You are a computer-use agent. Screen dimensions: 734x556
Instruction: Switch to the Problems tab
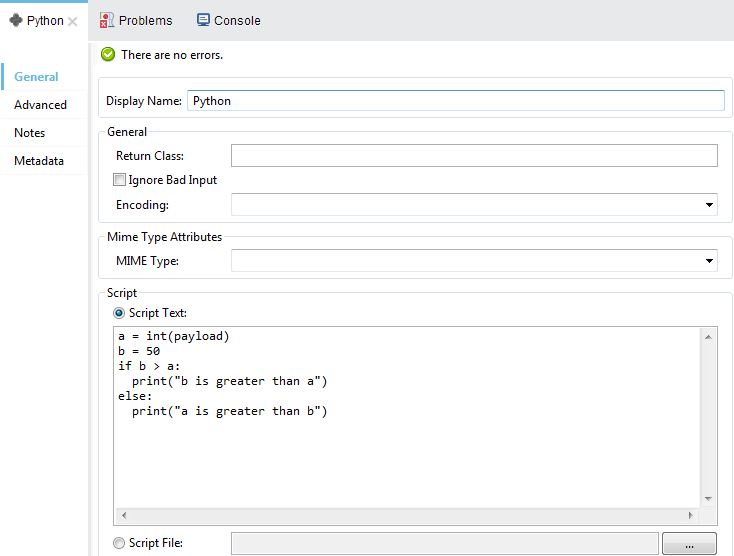136,21
